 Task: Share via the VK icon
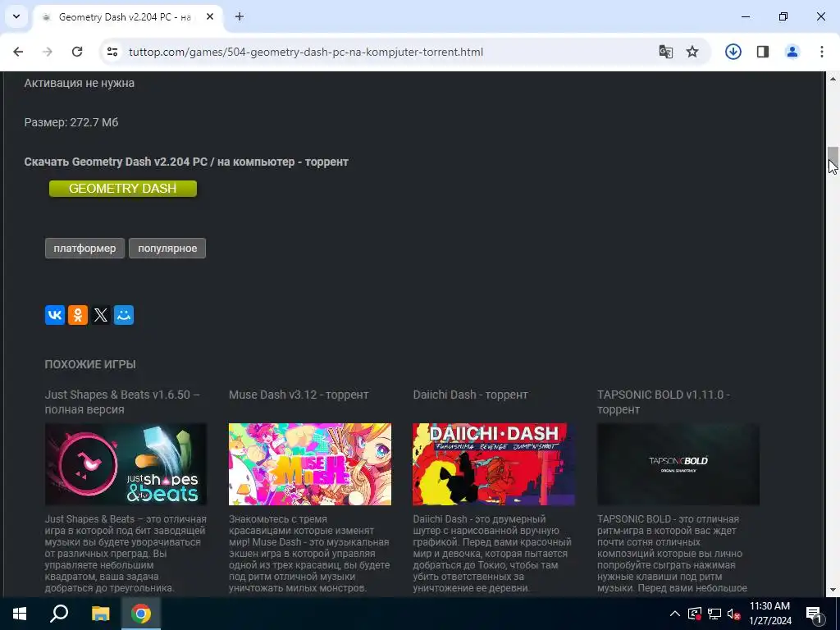[55, 315]
